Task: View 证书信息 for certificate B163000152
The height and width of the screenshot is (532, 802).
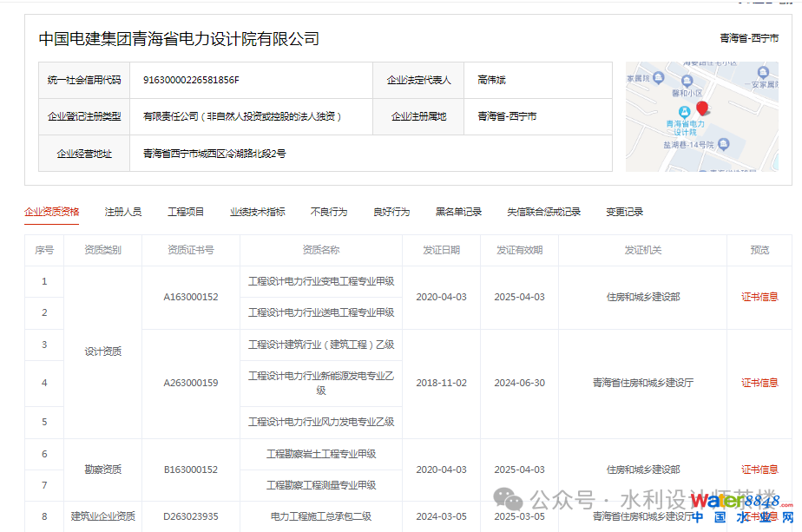Action: point(759,470)
